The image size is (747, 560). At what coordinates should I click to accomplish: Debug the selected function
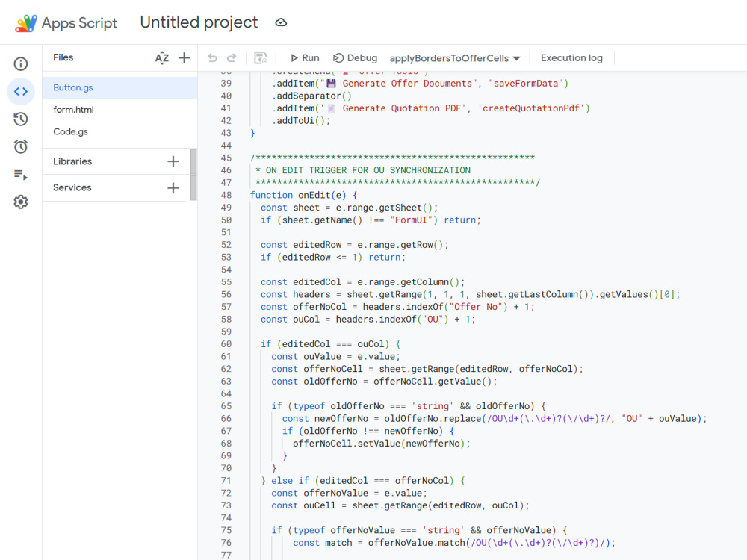click(x=356, y=58)
